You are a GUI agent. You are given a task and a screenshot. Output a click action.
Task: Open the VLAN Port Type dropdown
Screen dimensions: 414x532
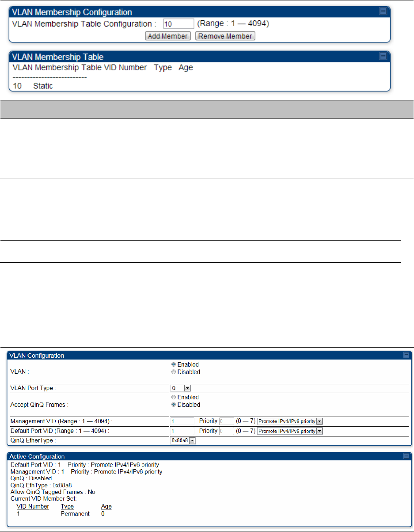tap(181, 388)
